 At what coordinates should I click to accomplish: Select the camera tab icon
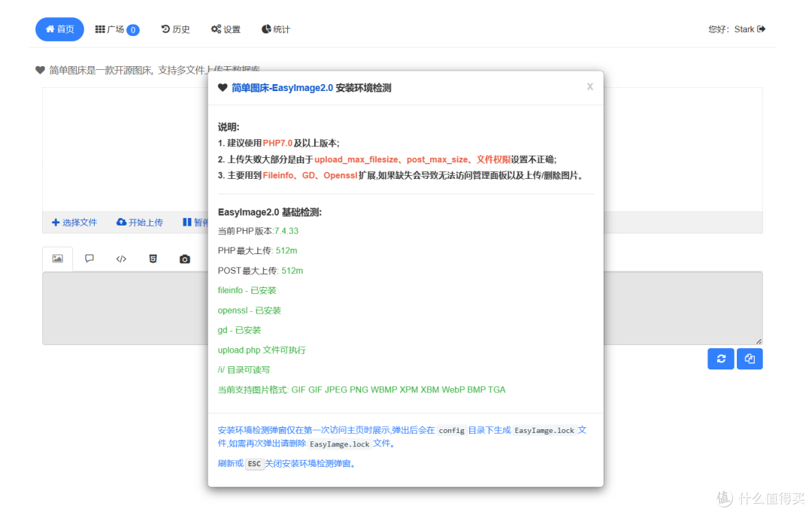[185, 259]
